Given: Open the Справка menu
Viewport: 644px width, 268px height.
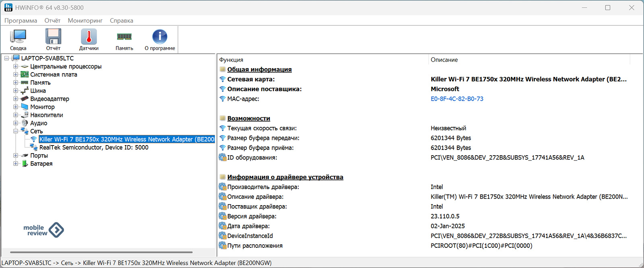Looking at the screenshot, I should (121, 21).
